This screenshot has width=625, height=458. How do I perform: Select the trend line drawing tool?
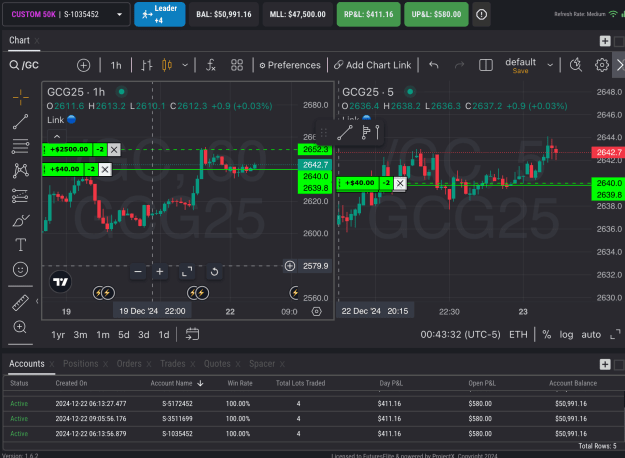pyautogui.click(x=20, y=122)
